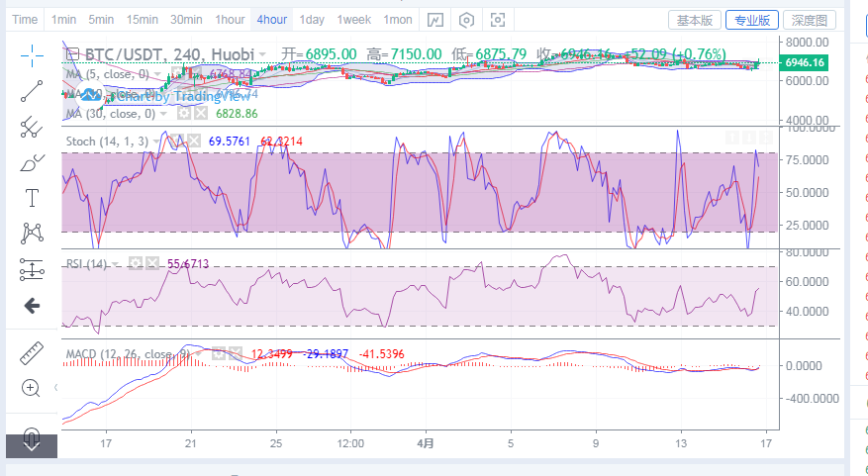Open the RSI (14) indicator dropdown arrow
Image resolution: width=868 pixels, height=476 pixels.
pos(117,263)
